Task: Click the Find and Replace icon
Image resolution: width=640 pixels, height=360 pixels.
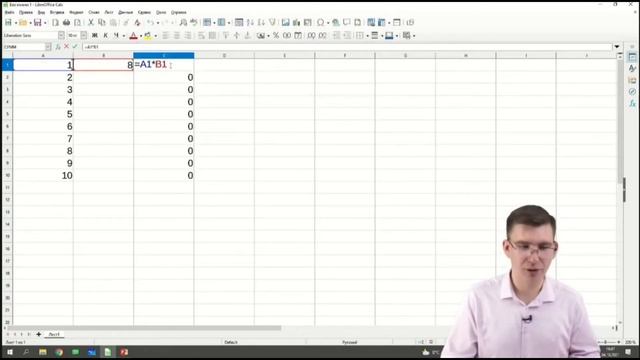Action: tap(183, 22)
